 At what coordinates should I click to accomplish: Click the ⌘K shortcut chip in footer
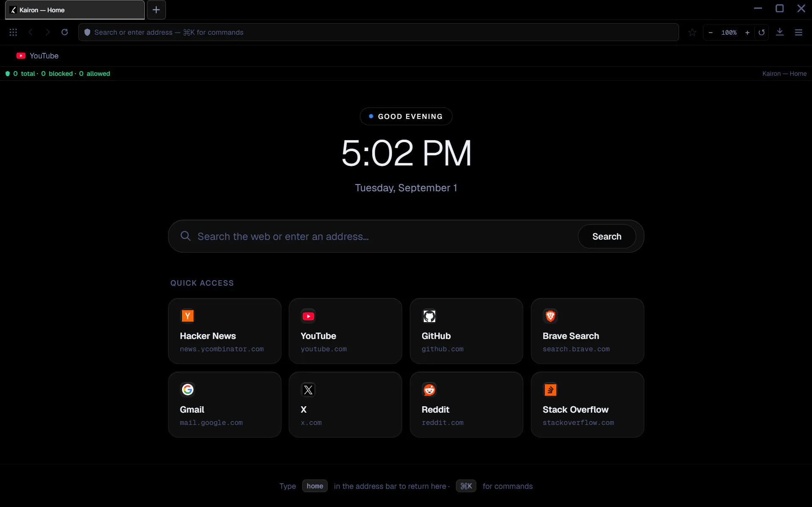pos(466,486)
